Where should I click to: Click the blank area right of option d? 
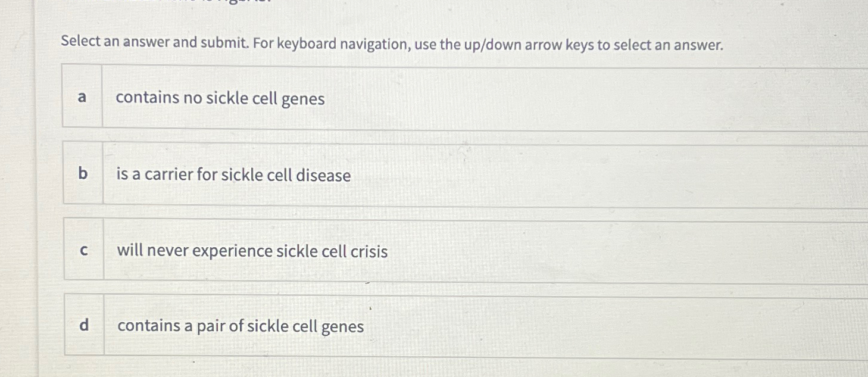(x=595, y=326)
